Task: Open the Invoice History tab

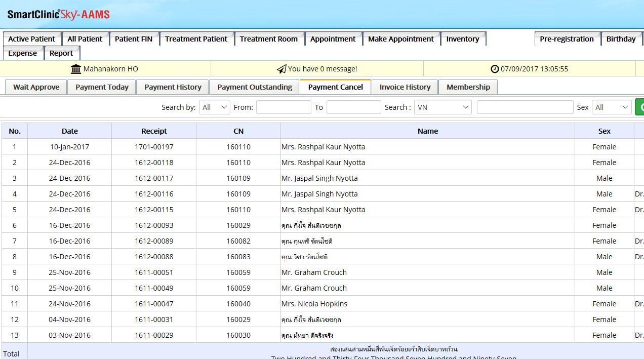Action: coord(405,87)
